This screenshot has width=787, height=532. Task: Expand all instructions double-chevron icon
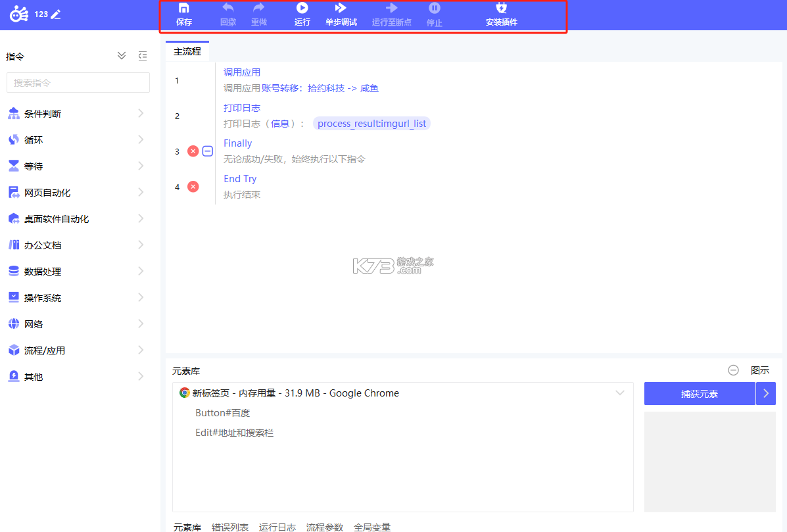tap(122, 56)
